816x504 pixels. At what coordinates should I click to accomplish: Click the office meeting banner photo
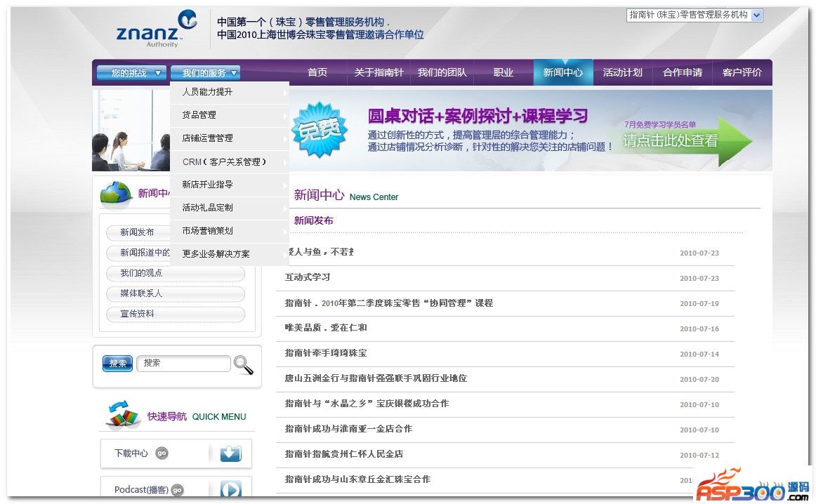click(131, 131)
